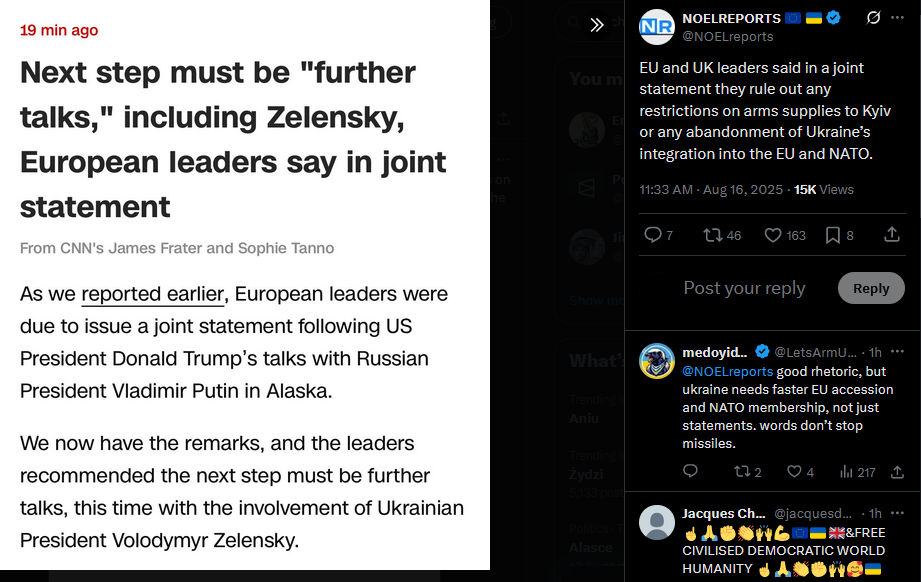
Task: Share medoyid's reply via share icon
Action: pyautogui.click(x=897, y=472)
